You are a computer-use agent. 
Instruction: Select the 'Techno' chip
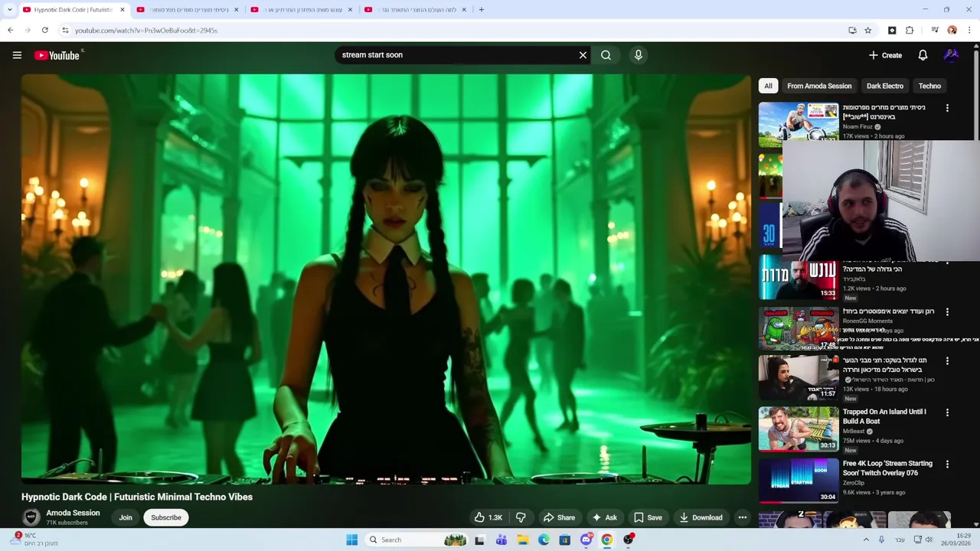(929, 86)
